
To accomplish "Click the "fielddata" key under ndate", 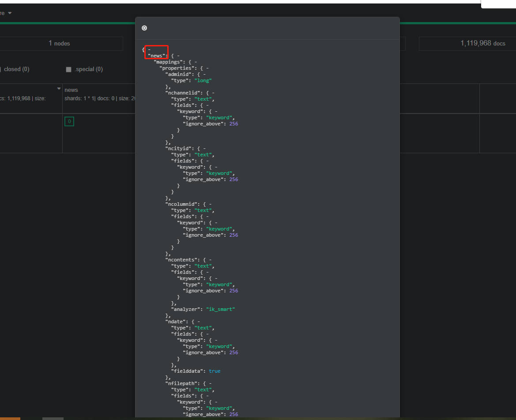I will tap(187, 371).
